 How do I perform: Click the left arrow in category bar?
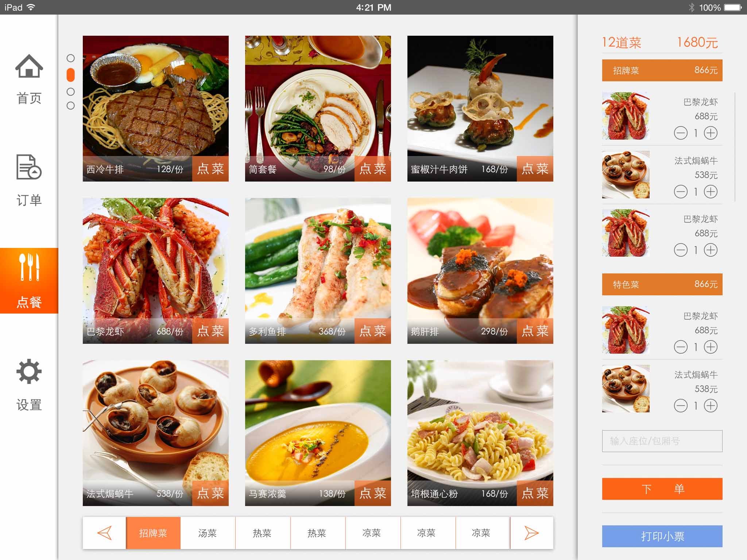tap(104, 533)
